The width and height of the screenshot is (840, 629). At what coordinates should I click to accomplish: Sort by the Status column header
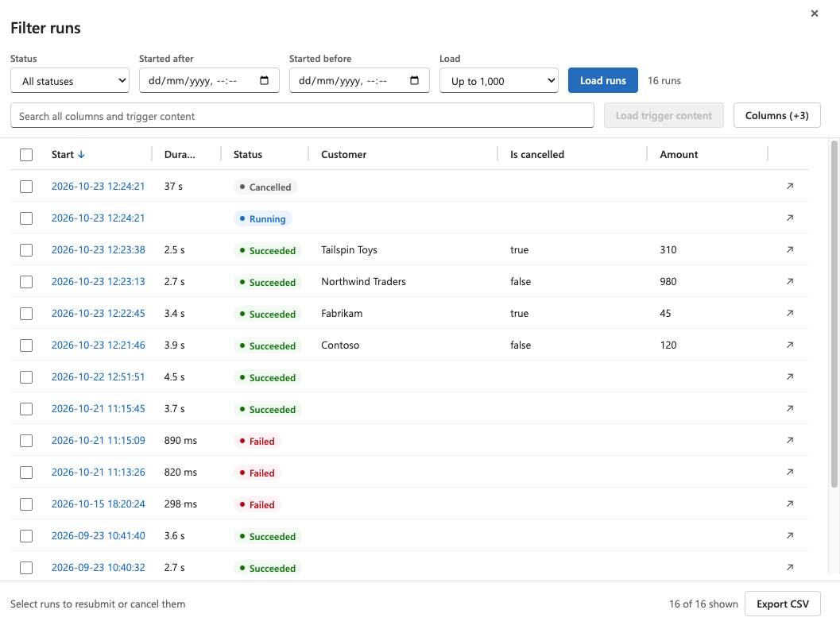click(x=248, y=154)
